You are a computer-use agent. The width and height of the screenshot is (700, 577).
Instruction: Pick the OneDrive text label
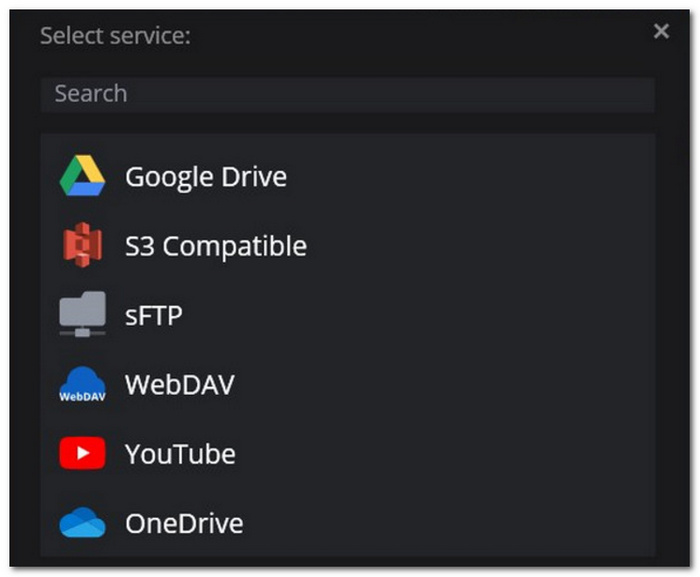[x=183, y=523]
